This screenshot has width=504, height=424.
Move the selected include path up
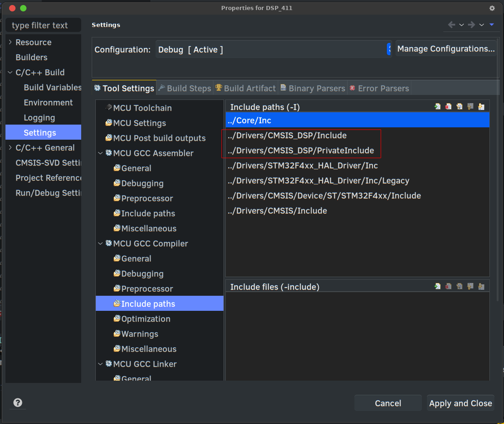470,106
